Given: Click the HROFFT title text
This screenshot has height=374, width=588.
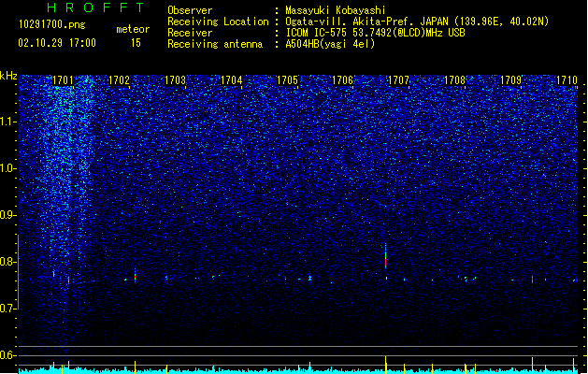Looking at the screenshot, I should coord(96,7).
